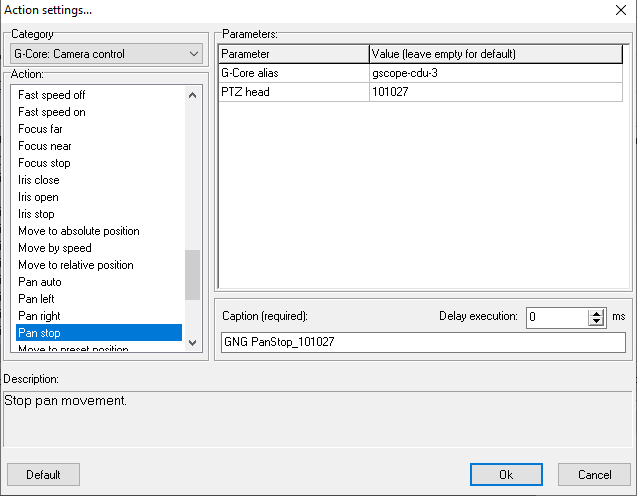Select 'Move to absolute position' action
Viewport: 637px width, 496px height.
point(78,231)
